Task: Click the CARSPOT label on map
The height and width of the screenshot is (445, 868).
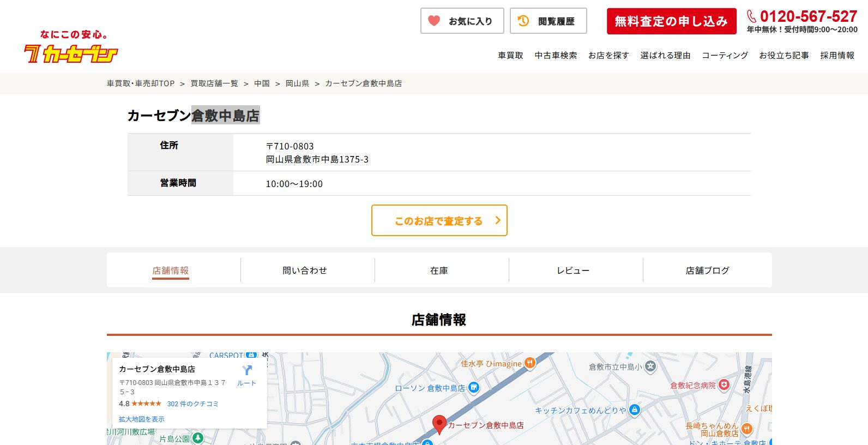Action: tap(226, 355)
